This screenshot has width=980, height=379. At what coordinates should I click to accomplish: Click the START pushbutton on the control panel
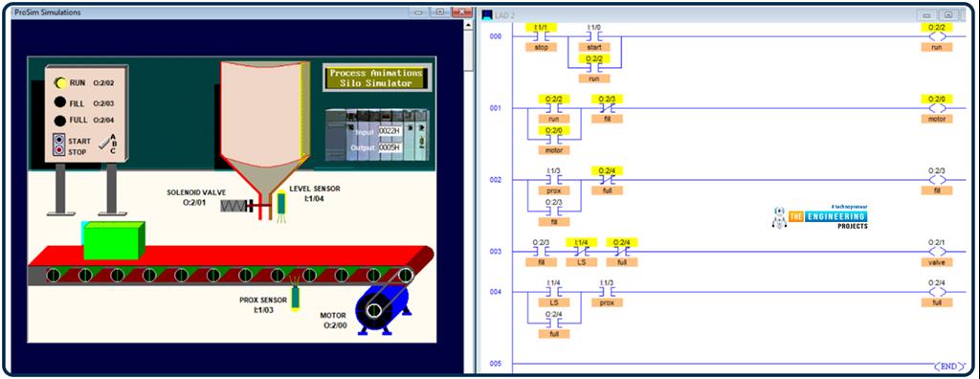(x=58, y=140)
